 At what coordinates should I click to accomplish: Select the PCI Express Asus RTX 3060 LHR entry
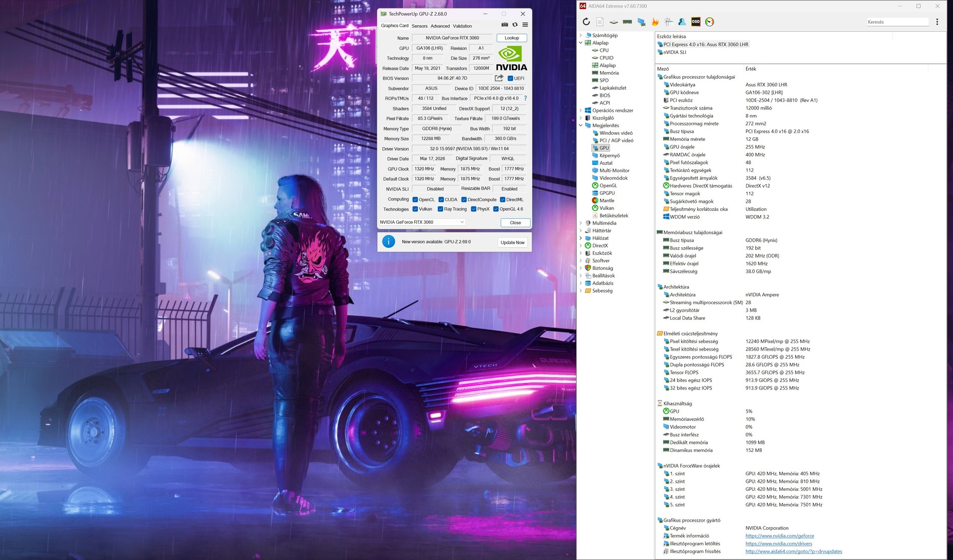703,44
